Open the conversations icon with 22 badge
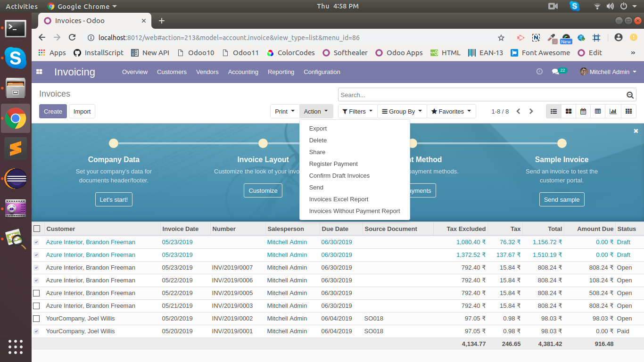The width and height of the screenshot is (644, 362). 559,71
